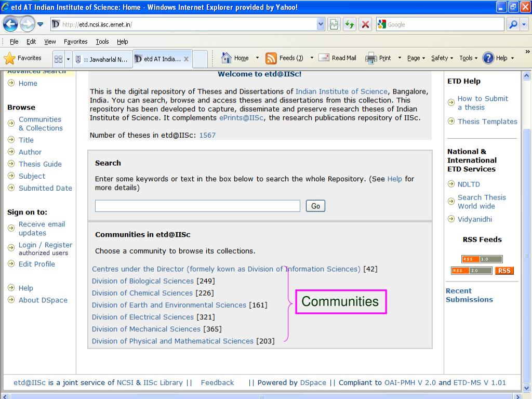Expand the tab list dropdown arrow
This screenshot has height=399, width=532.
tap(68, 59)
